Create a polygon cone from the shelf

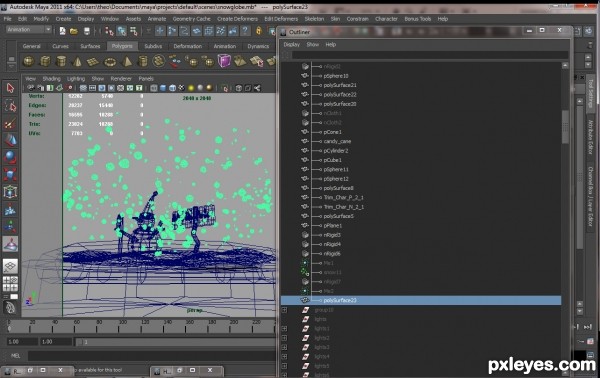pyautogui.click(x=77, y=61)
